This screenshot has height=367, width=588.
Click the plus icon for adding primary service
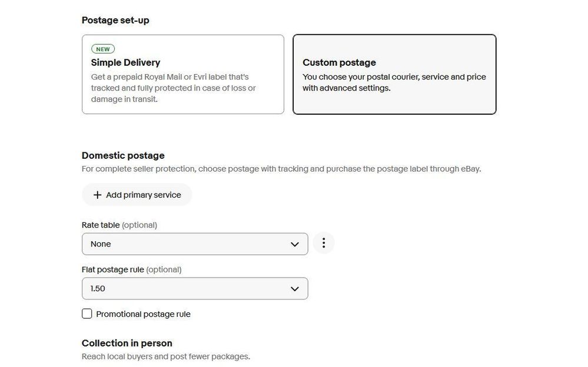click(98, 195)
